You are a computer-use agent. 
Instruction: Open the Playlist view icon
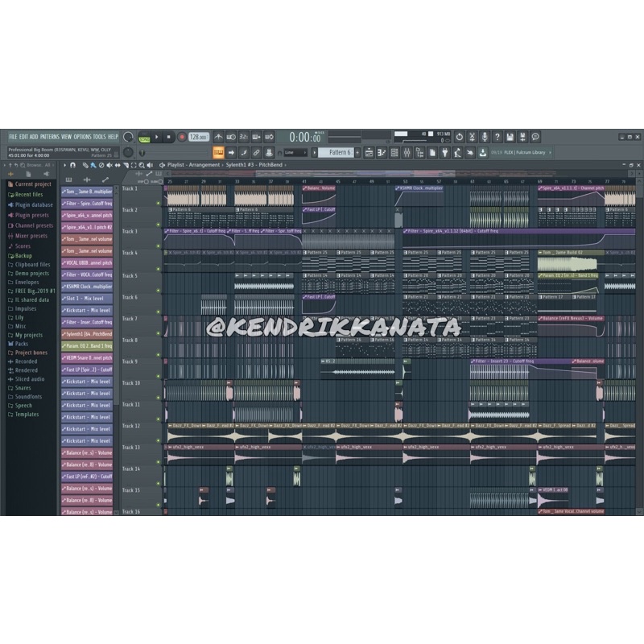coord(369,153)
